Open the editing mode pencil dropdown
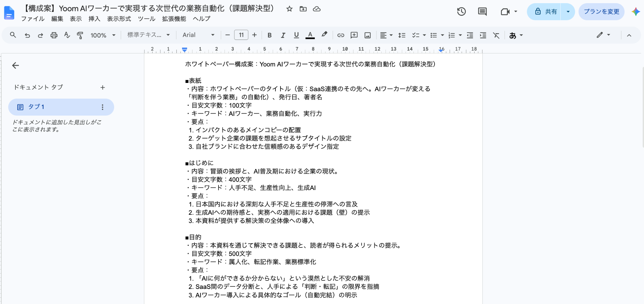This screenshot has width=644, height=304. [x=603, y=35]
